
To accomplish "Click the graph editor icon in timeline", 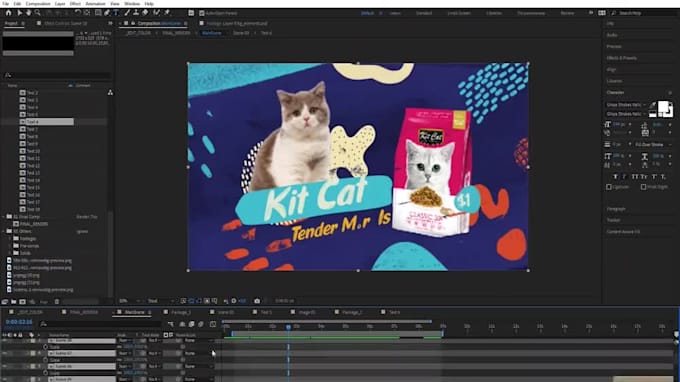I will click(x=213, y=324).
